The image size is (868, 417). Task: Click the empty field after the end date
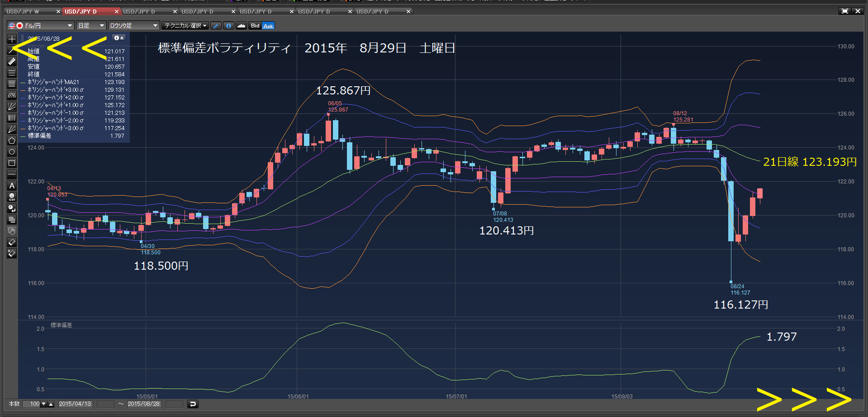coord(174,404)
